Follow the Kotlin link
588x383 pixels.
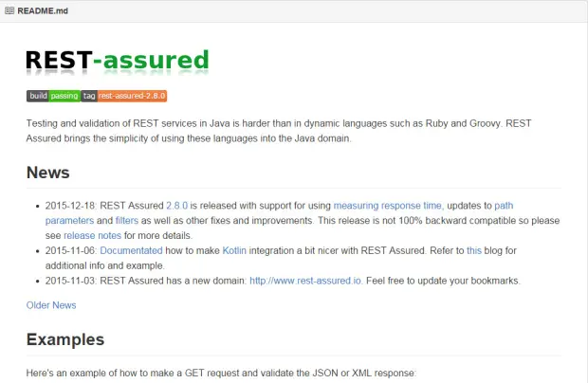pos(234,250)
